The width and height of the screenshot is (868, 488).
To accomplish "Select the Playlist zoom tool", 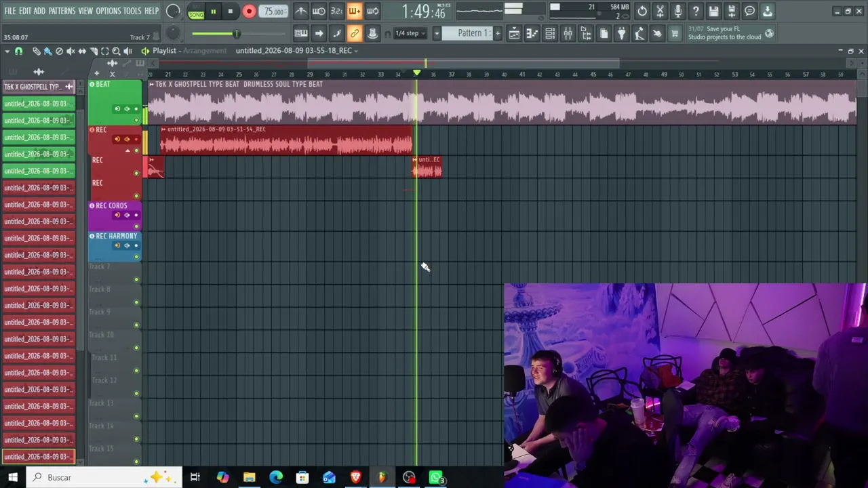I will (116, 51).
